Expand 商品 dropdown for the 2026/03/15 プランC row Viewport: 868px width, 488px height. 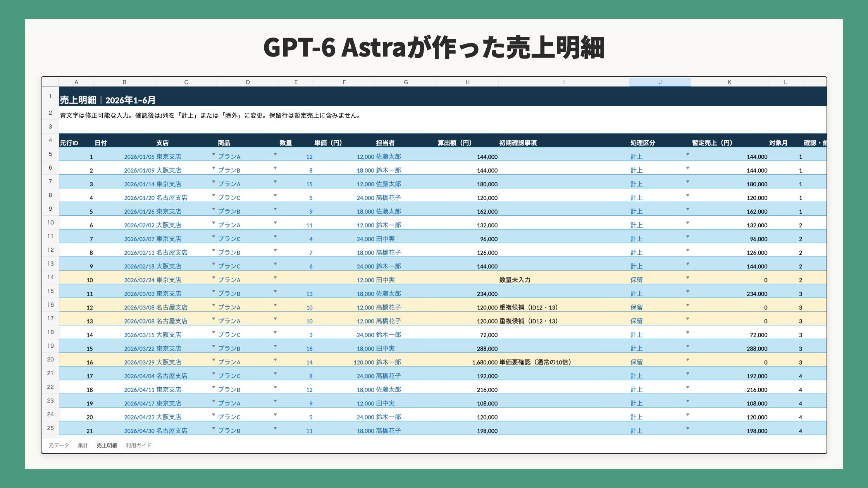[x=275, y=332]
